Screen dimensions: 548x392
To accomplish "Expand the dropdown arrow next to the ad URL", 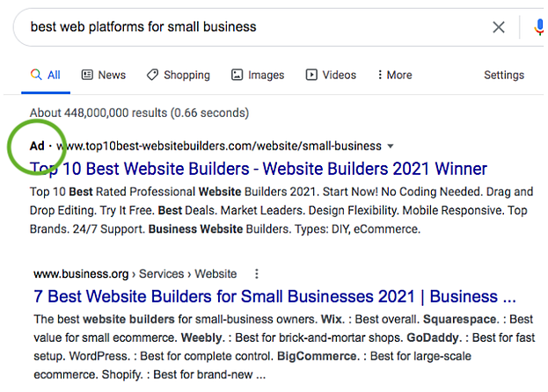I will (x=391, y=146).
